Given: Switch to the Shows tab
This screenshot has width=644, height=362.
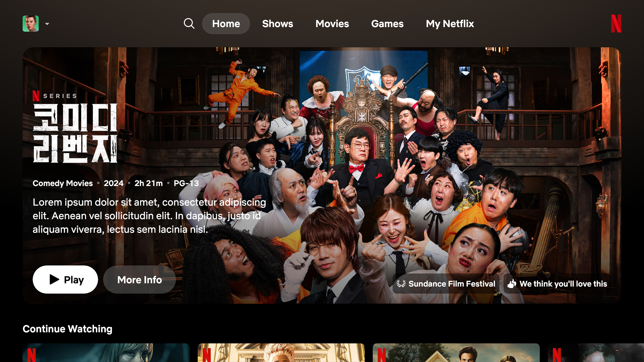Looking at the screenshot, I should point(278,23).
